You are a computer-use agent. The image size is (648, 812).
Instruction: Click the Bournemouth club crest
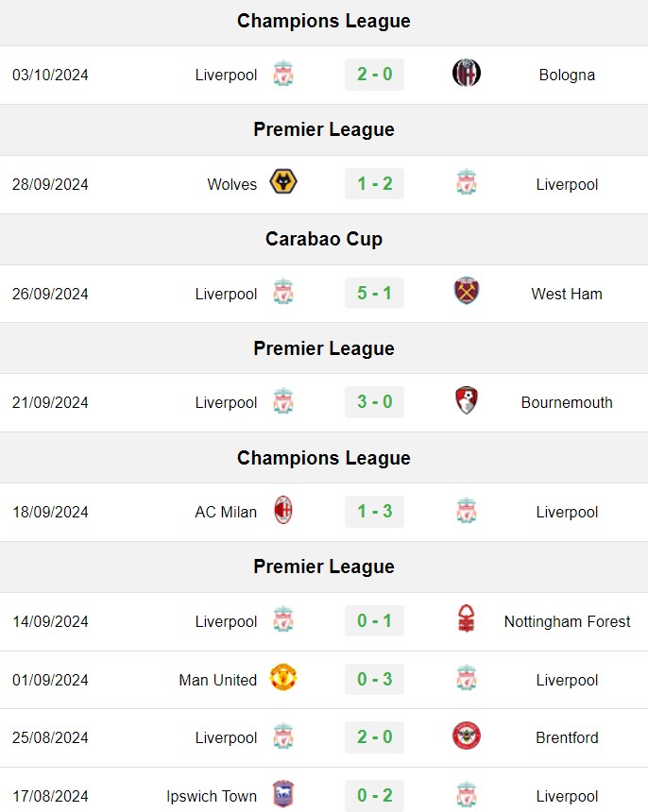(467, 400)
